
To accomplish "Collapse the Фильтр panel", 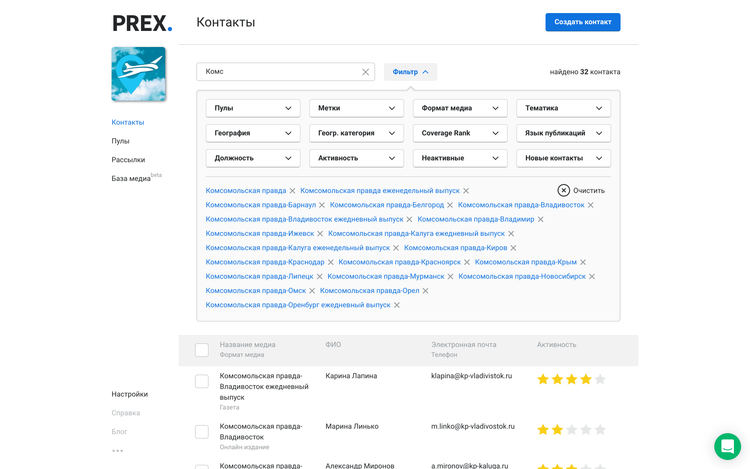I will (x=410, y=72).
